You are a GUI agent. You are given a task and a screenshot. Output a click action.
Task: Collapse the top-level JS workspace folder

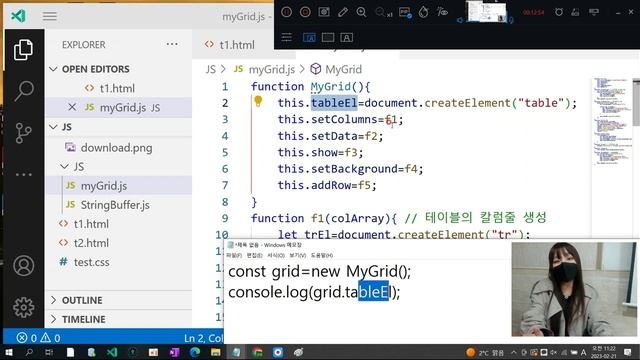53,127
